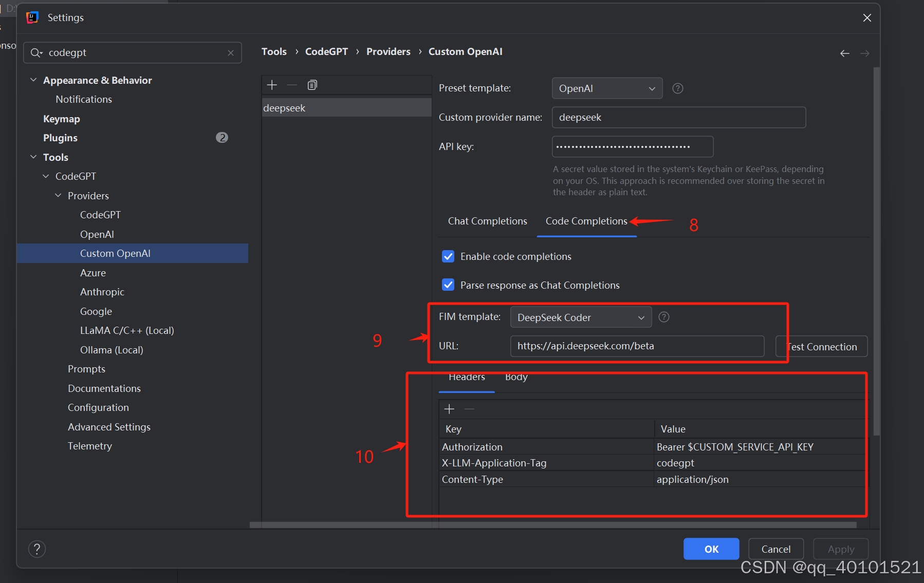This screenshot has width=924, height=583.
Task: Click the Tools breadcrumb
Action: pyautogui.click(x=274, y=51)
